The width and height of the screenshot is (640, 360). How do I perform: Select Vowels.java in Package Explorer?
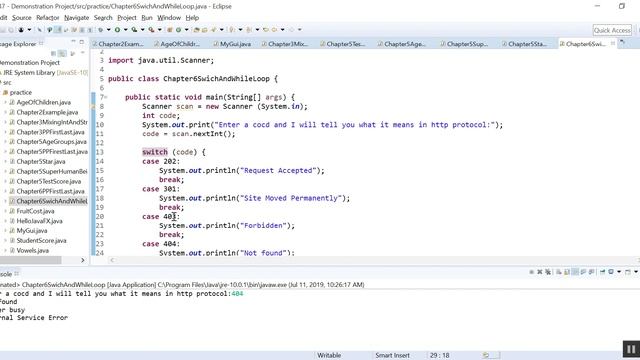[x=33, y=251]
